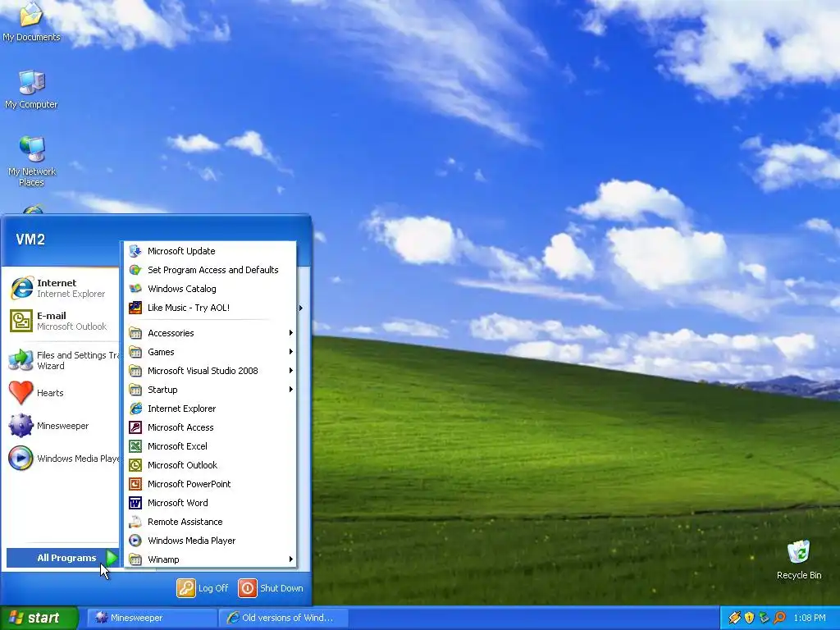The height and width of the screenshot is (630, 840).
Task: Launch Microsoft Excel icon
Action: (x=135, y=445)
